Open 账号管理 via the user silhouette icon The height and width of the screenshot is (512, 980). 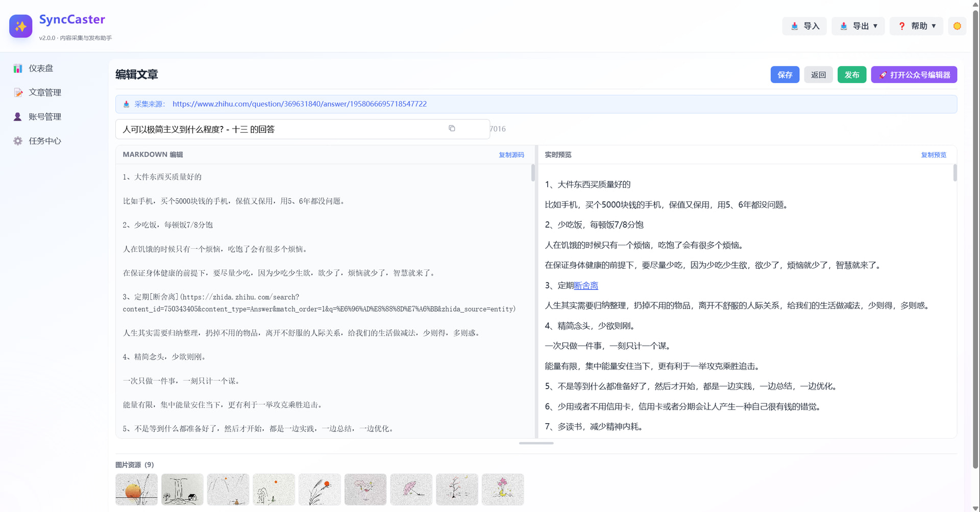point(18,117)
